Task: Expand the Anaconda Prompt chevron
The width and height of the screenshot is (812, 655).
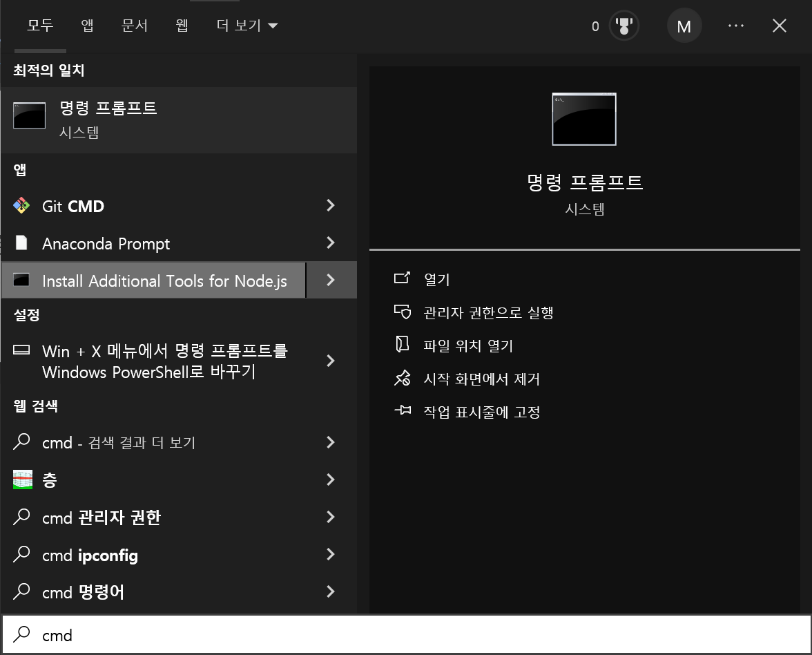Action: [330, 243]
